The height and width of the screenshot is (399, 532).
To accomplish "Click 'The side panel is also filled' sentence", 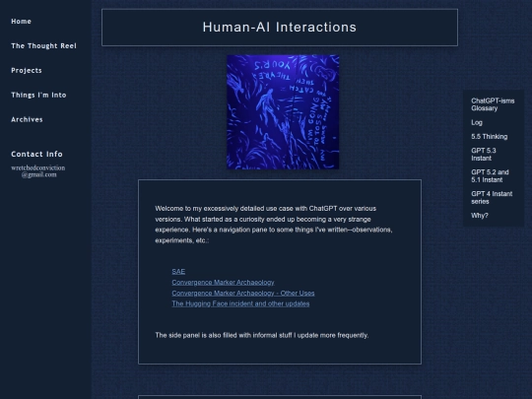I will [262, 335].
